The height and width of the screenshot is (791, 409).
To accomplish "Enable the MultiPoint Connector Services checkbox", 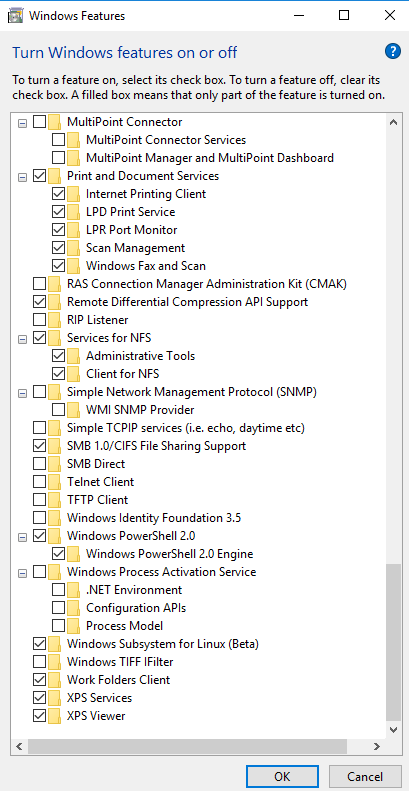I will click(59, 140).
